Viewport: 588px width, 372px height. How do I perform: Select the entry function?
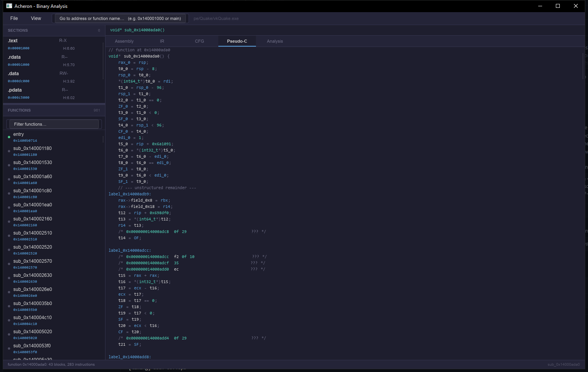point(53,137)
